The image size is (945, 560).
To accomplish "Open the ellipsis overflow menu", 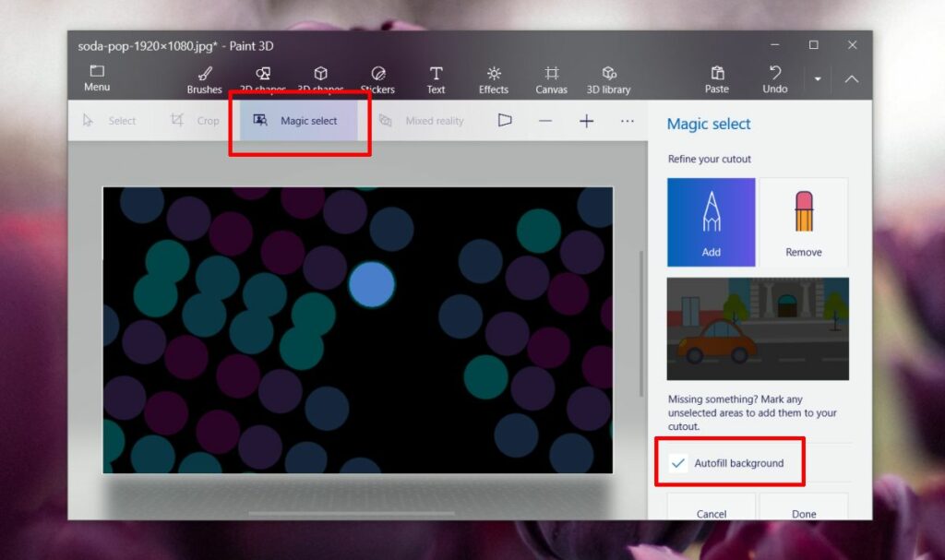I will (x=627, y=120).
